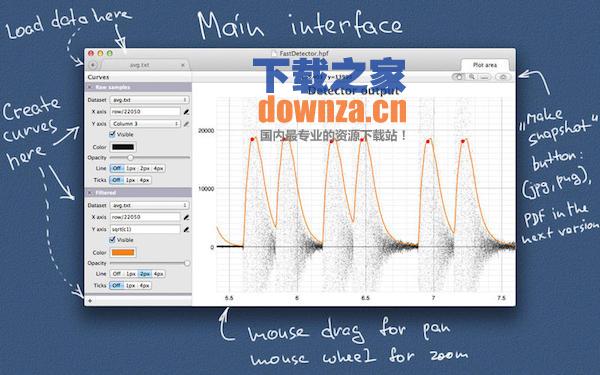This screenshot has height=375, width=600.
Task: Set Filtered Line to Off
Action: coord(117,274)
